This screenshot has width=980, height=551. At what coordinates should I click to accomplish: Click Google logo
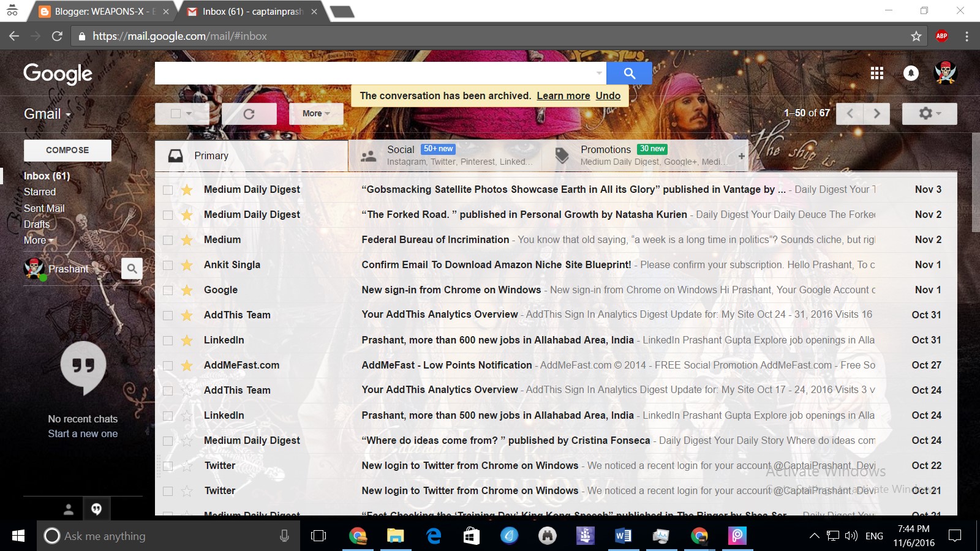coord(58,74)
